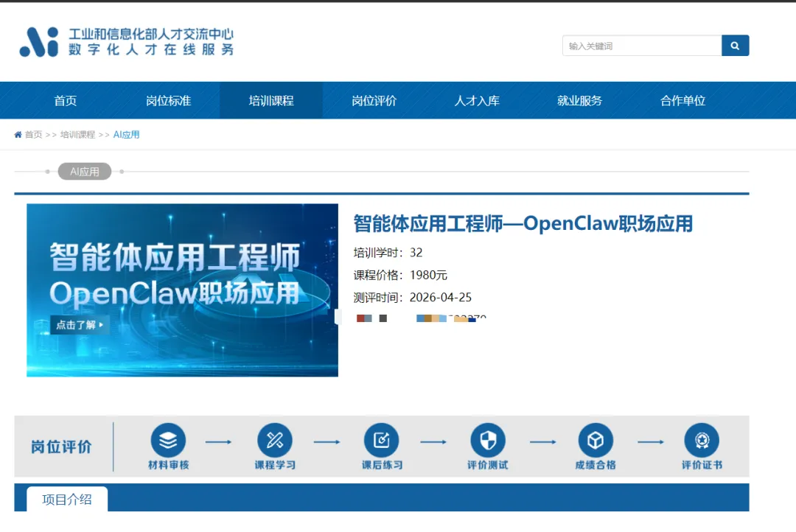Viewport: 796px width, 532px height.
Task: Click the 成绩合格 step label
Action: click(596, 465)
